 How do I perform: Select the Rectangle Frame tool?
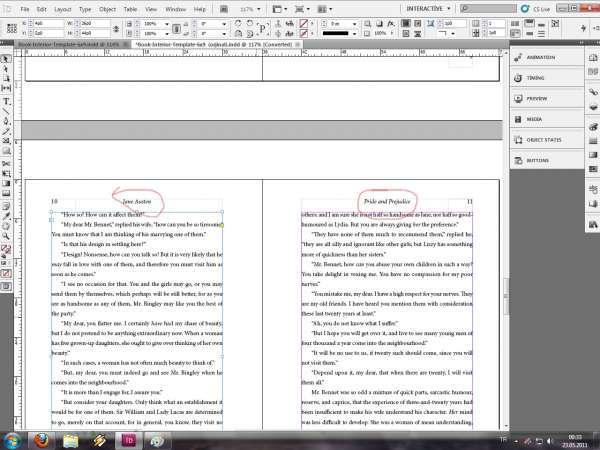6,141
